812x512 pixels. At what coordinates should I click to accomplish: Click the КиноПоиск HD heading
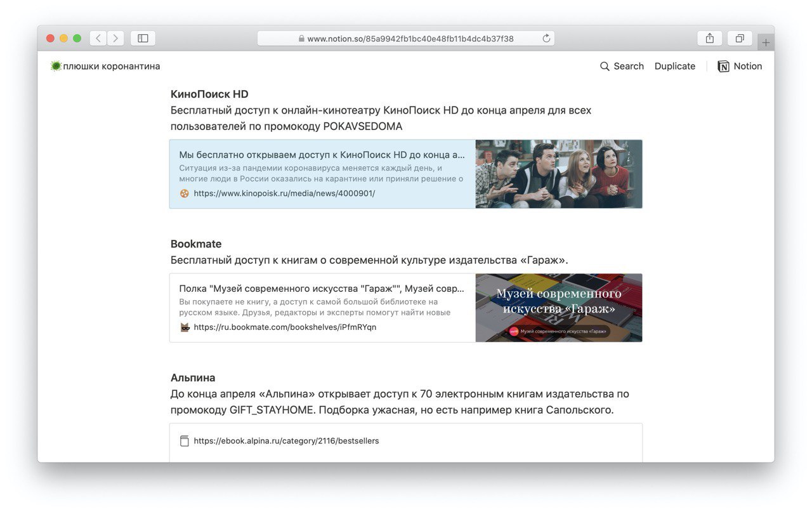[x=209, y=94]
